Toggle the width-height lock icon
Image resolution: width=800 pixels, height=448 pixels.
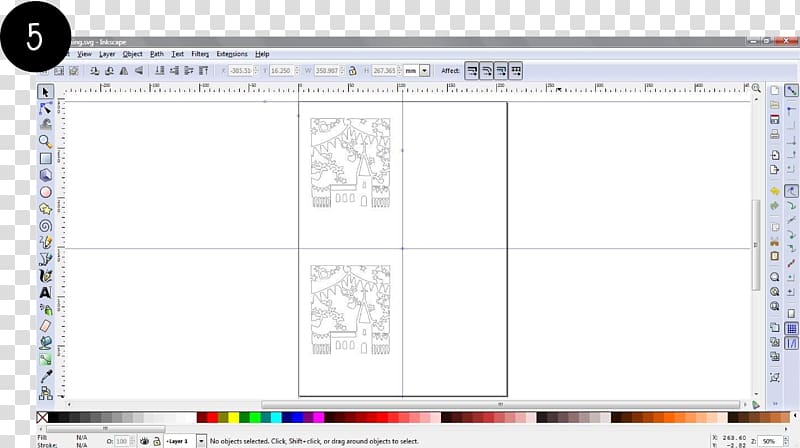(353, 71)
